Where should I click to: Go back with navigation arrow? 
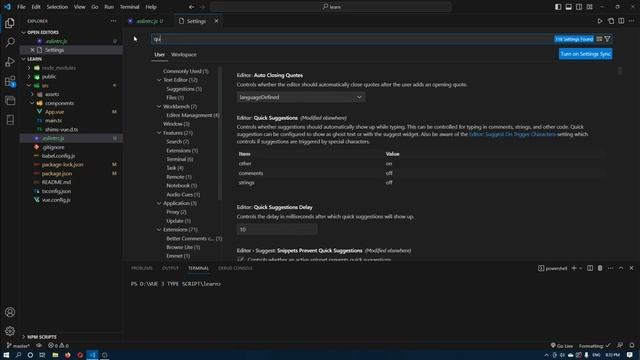pos(191,7)
